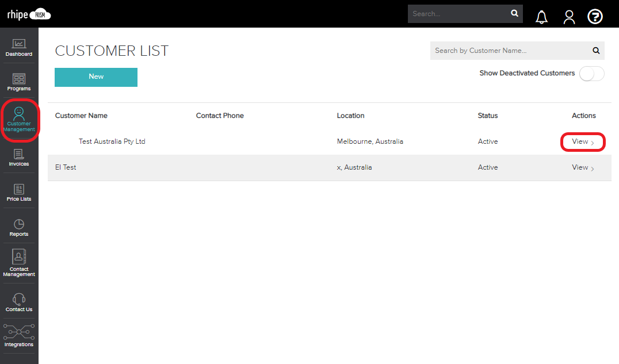The height and width of the screenshot is (364, 619).
Task: Click the Show Deactivated Customers label
Action: click(x=527, y=73)
